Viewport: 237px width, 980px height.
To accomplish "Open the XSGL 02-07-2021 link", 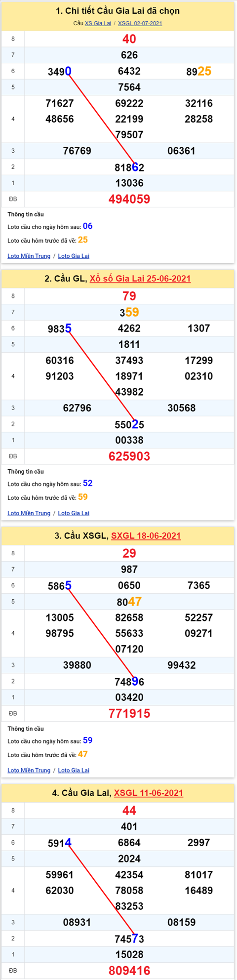I will pyautogui.click(x=140, y=23).
